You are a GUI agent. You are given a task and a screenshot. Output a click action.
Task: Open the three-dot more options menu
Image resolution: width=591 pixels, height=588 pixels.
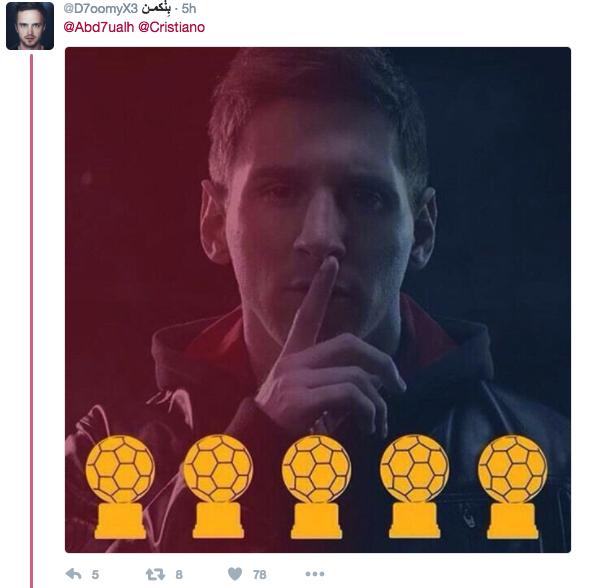pyautogui.click(x=315, y=574)
